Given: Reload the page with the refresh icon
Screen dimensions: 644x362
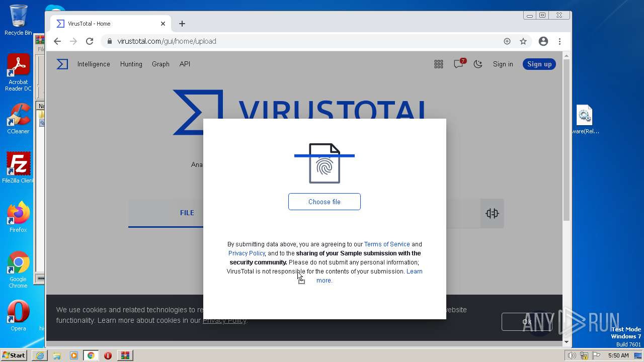Looking at the screenshot, I should click(x=90, y=41).
